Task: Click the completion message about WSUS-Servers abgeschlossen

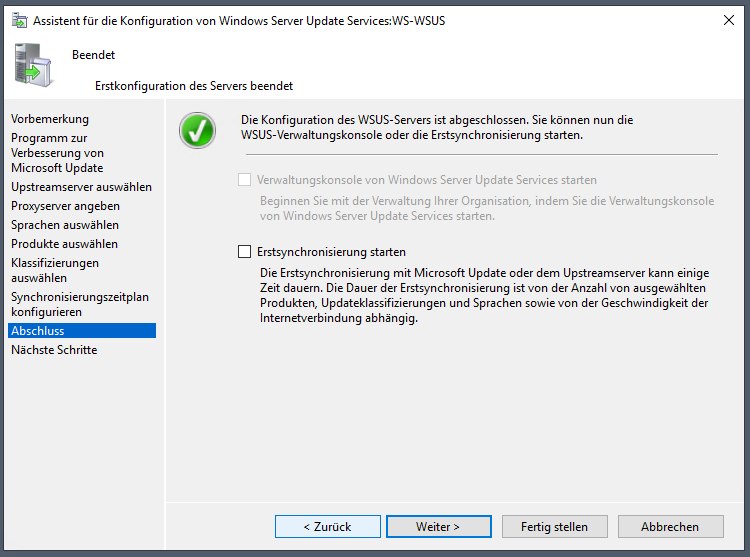Action: [x=437, y=127]
